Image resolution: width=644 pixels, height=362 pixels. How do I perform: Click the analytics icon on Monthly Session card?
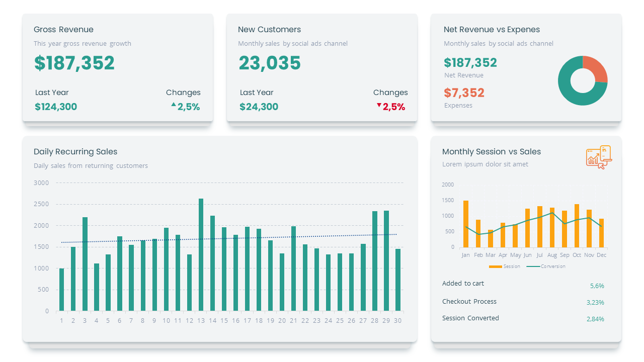pyautogui.click(x=599, y=157)
